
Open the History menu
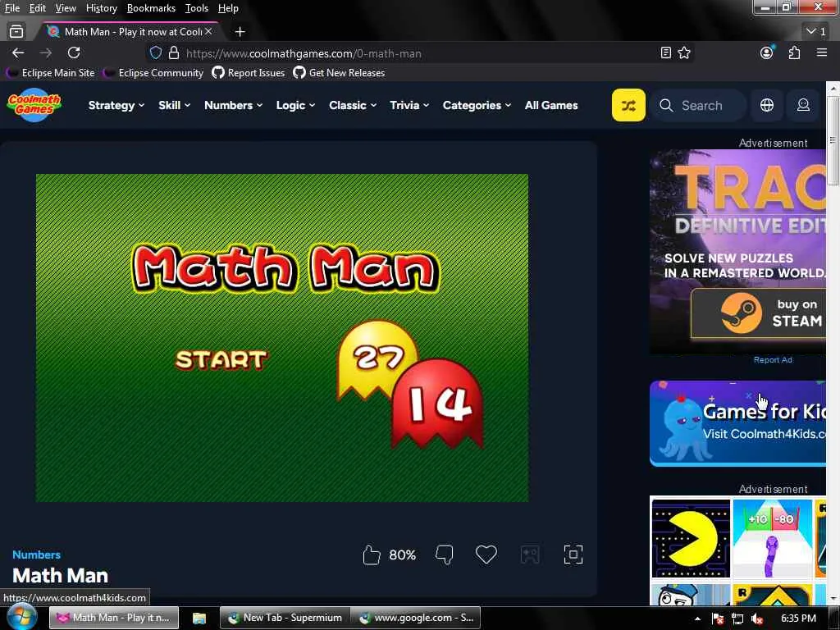pos(101,8)
